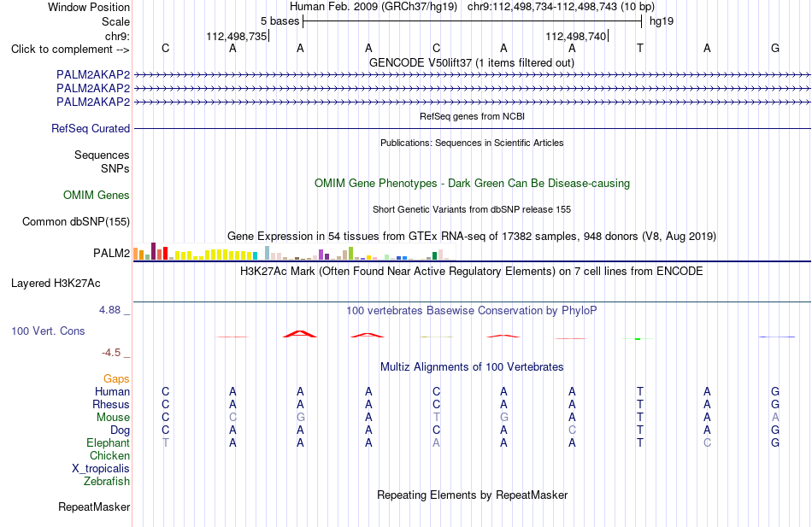The width and height of the screenshot is (812, 527).
Task: Click the 'OMIM Gene Phenotypes' green track title
Action: (x=472, y=184)
